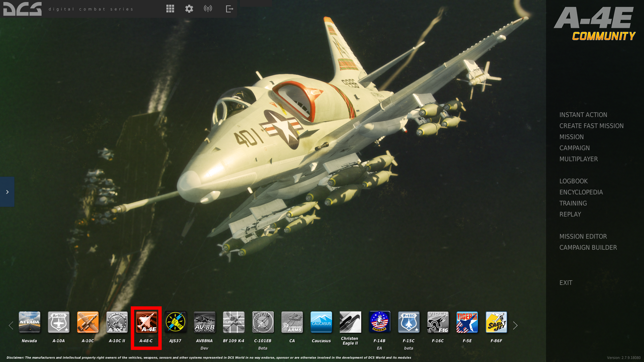Launch the CAMPAIGN BUILDER

pyautogui.click(x=588, y=247)
